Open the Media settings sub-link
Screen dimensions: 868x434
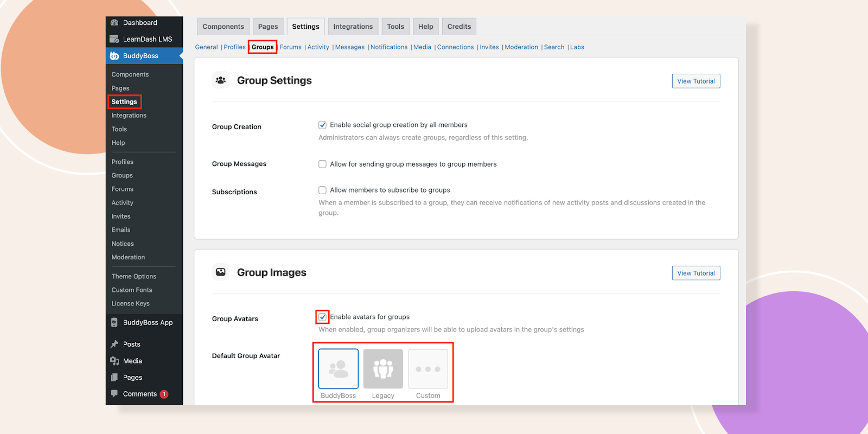pos(422,47)
